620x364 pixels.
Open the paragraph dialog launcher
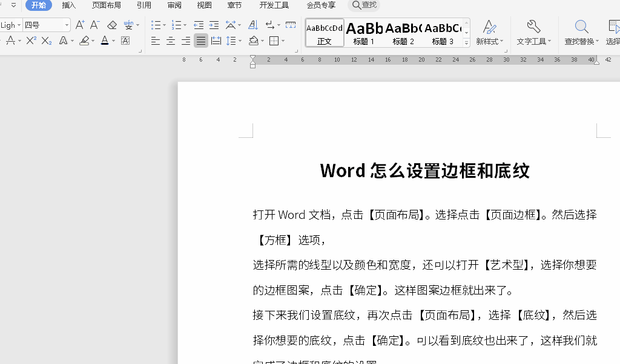tap(296, 51)
